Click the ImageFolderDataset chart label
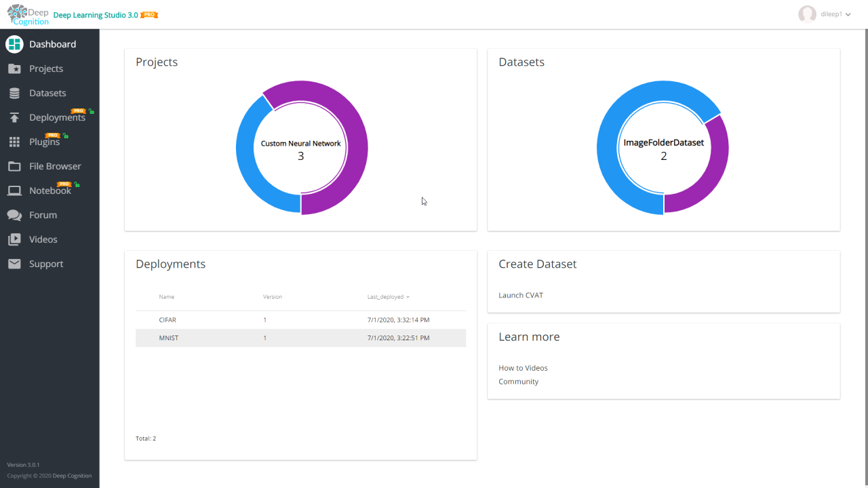868x488 pixels. coord(664,143)
